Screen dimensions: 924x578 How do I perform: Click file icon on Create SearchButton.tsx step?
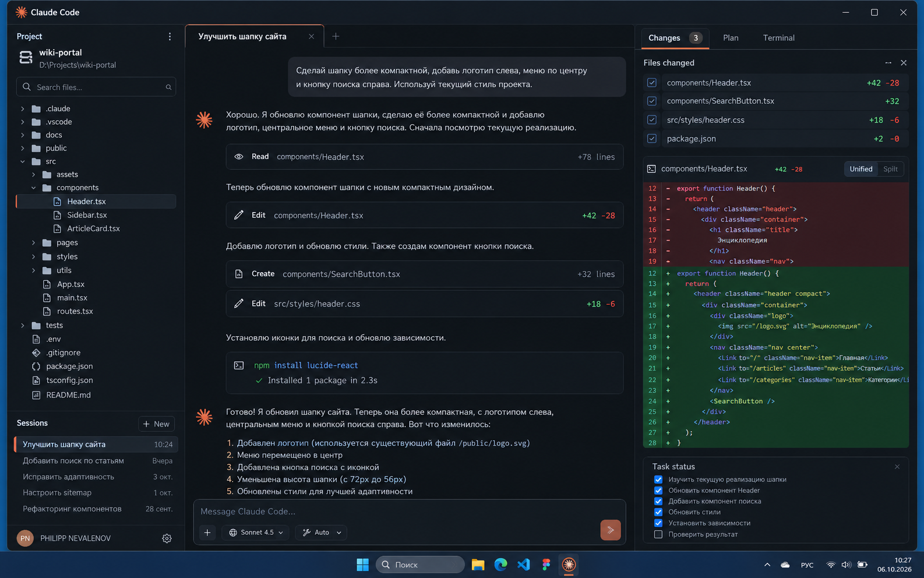point(238,274)
